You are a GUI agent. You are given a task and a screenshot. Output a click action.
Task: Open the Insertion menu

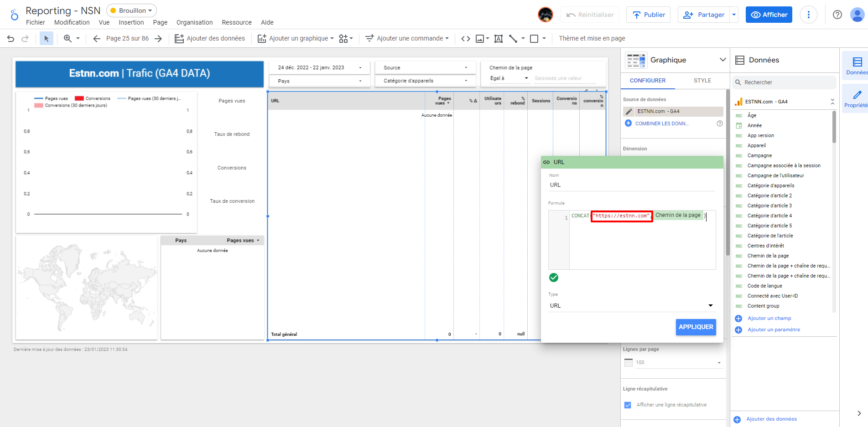pos(131,22)
